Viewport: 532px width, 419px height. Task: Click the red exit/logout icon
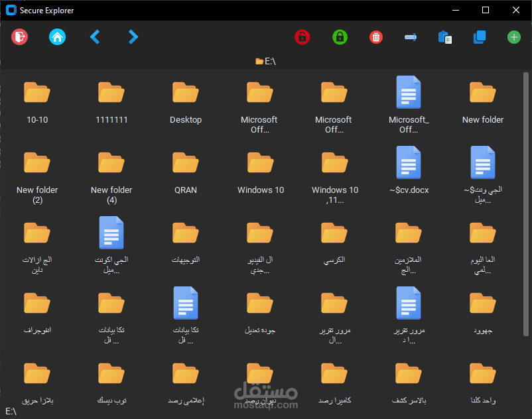(19, 37)
